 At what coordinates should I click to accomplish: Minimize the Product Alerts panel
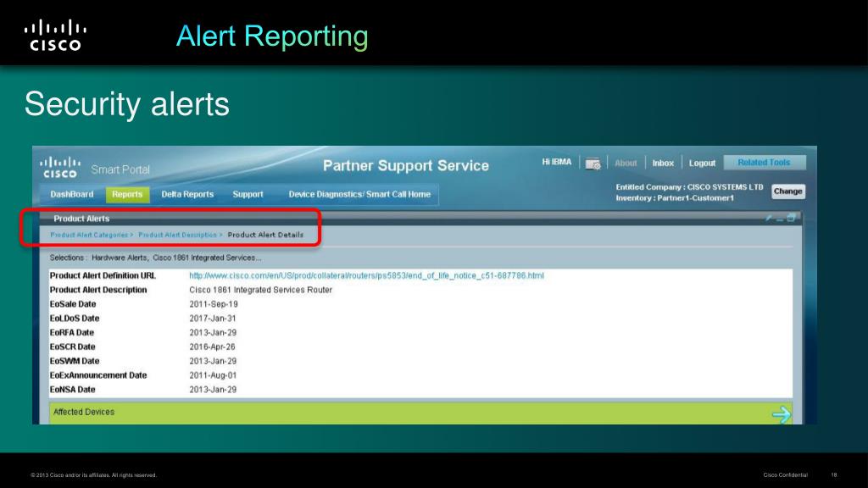click(780, 219)
